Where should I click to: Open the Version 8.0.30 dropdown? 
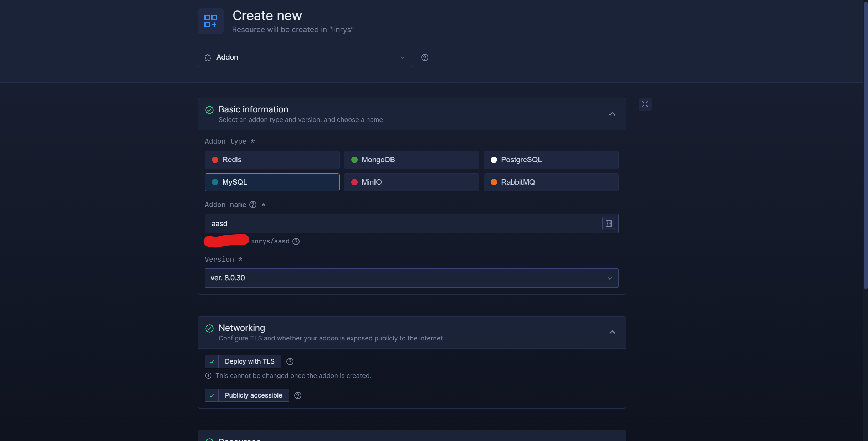(x=411, y=278)
